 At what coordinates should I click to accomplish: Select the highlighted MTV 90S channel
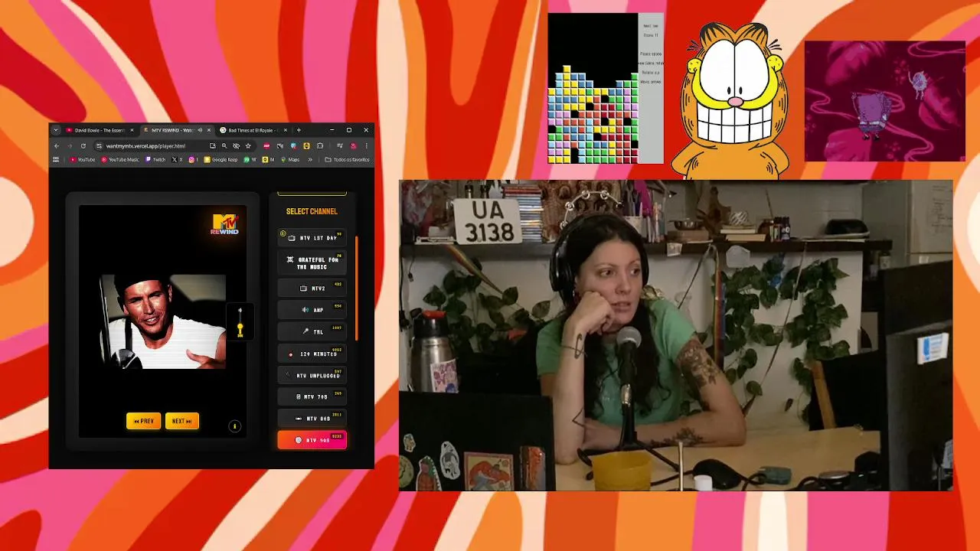pos(312,440)
